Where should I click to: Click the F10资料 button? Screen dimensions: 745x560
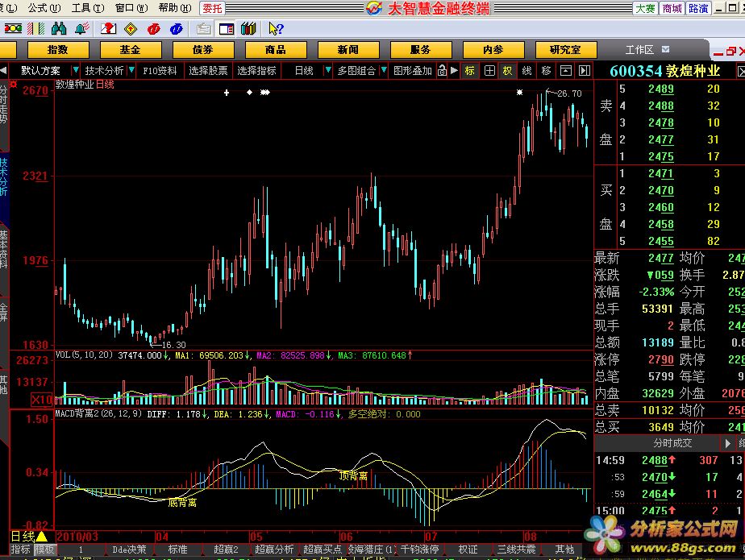(160, 71)
